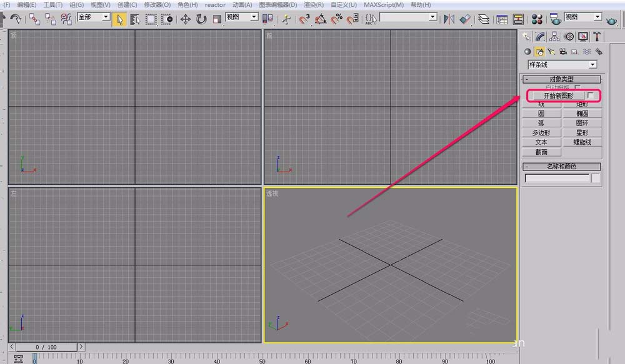The image size is (625, 364).
Task: Select the Select and Move tool
Action: tap(186, 19)
